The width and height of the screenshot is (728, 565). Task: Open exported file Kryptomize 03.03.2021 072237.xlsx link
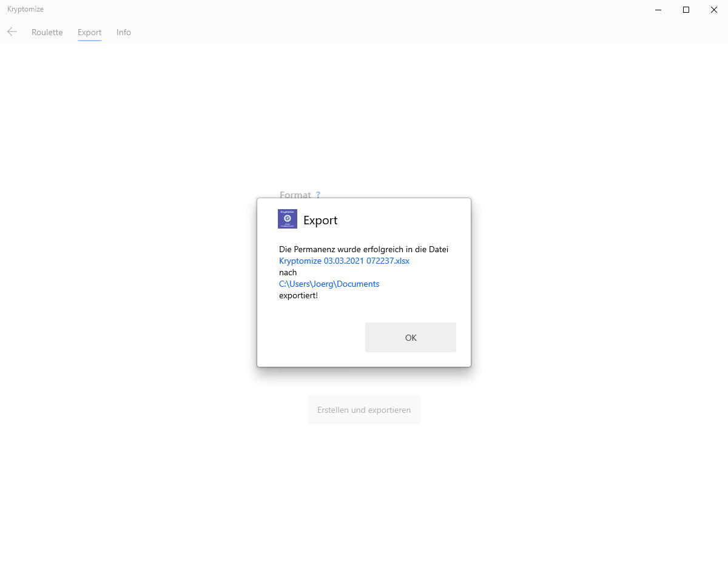point(344,261)
